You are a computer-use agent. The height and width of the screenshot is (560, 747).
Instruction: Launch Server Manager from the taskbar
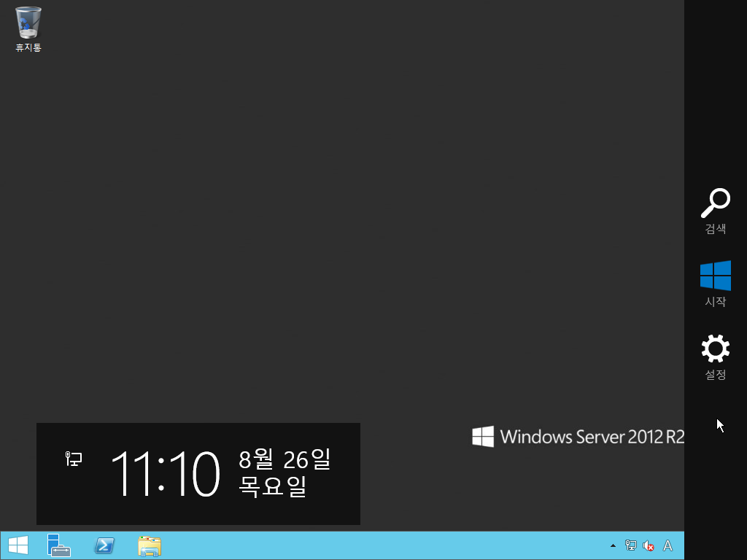58,545
